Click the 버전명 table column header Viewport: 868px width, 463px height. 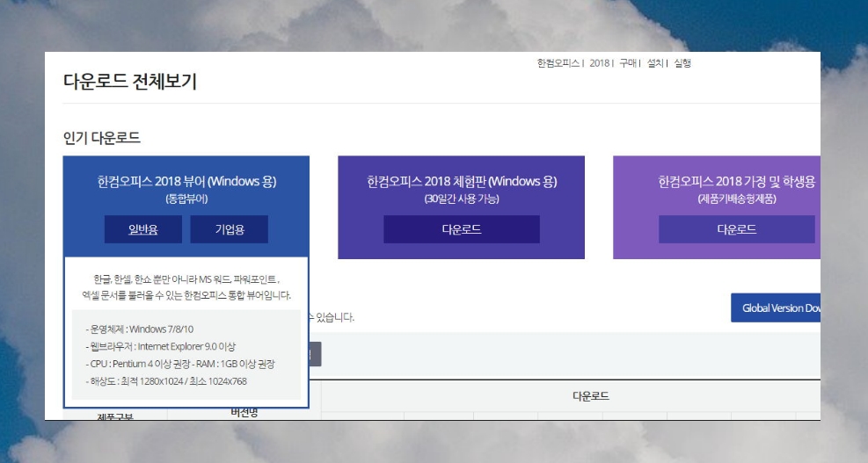[244, 413]
